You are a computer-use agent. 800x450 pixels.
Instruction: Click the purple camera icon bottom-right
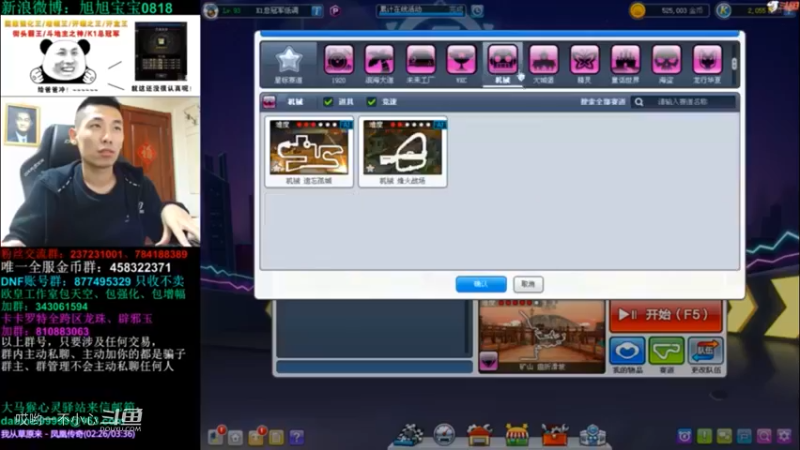point(684,436)
